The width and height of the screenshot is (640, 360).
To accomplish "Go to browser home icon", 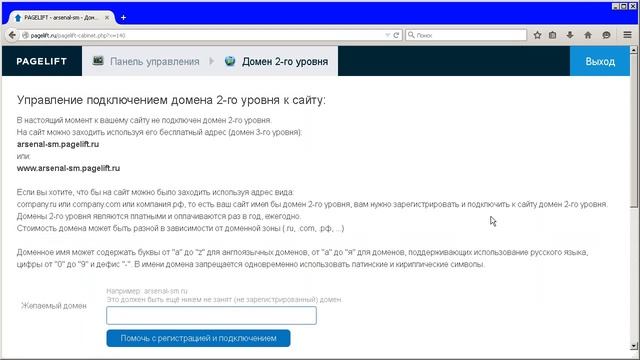I will point(588,35).
